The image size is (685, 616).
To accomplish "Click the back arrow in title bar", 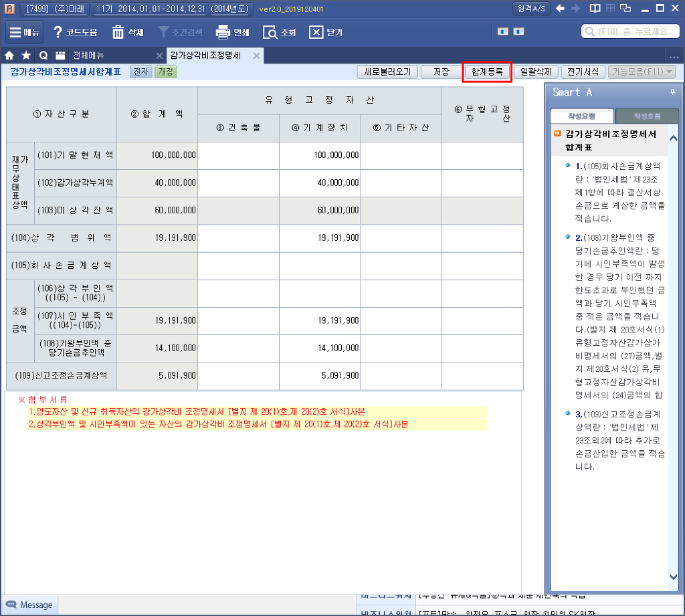I will point(560,8).
